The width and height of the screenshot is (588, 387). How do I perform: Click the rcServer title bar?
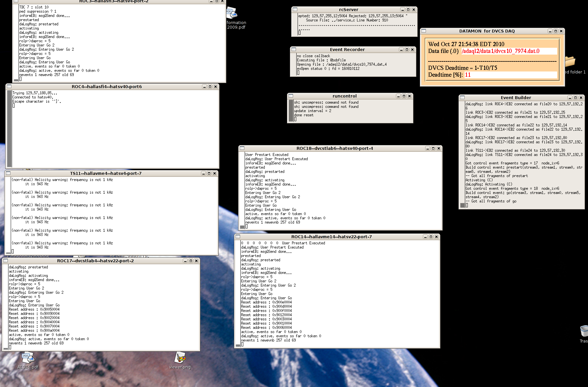click(349, 9)
